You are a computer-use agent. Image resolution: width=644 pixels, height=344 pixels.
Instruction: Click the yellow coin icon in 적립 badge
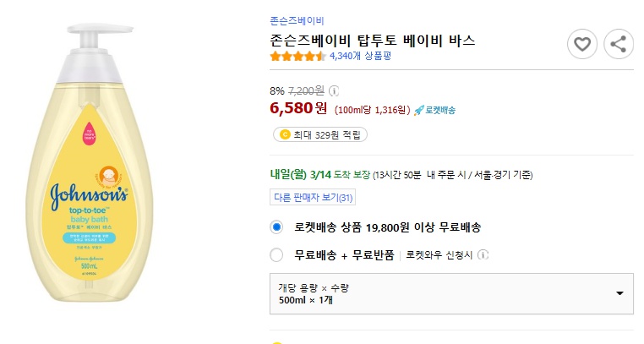pyautogui.click(x=285, y=134)
